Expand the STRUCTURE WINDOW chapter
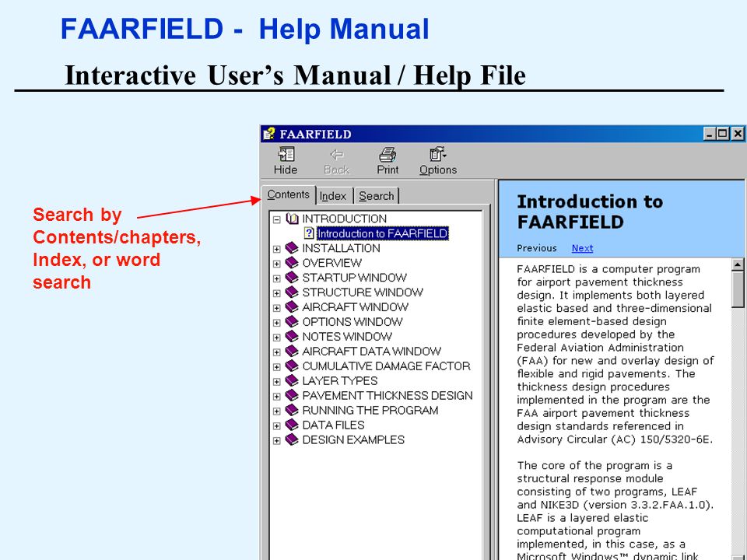This screenshot has width=747, height=560. 277,293
